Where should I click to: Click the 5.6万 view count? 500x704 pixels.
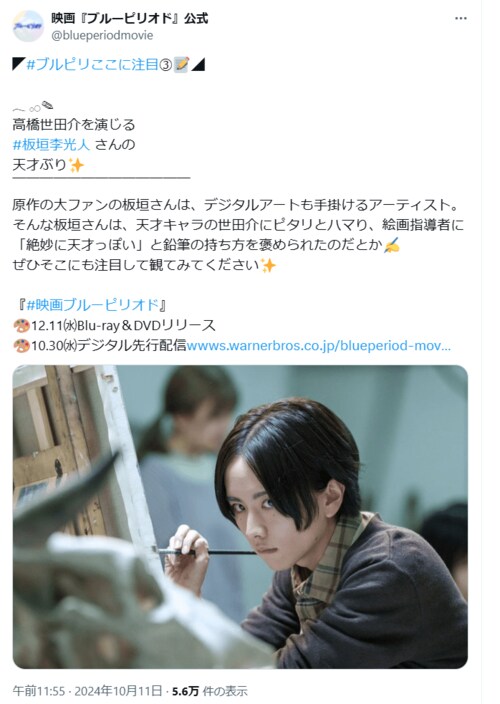click(x=185, y=691)
